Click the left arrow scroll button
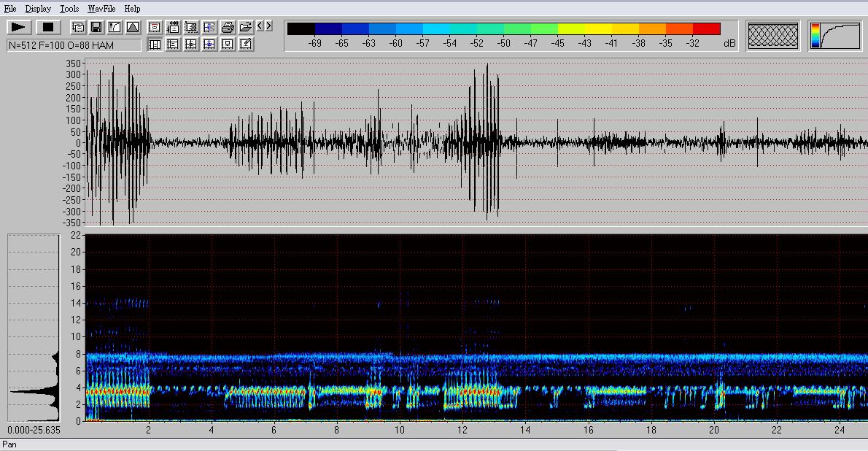Image resolution: width=868 pixels, height=451 pixels. point(260,26)
